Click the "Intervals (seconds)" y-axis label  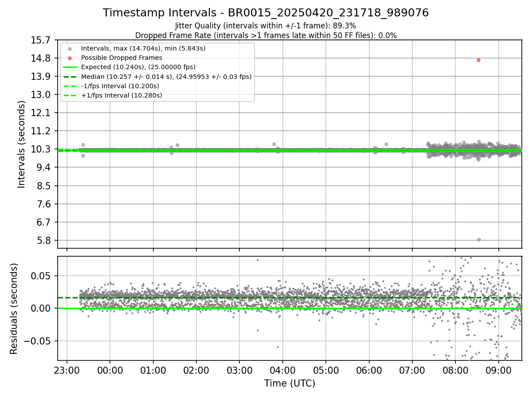click(x=22, y=144)
